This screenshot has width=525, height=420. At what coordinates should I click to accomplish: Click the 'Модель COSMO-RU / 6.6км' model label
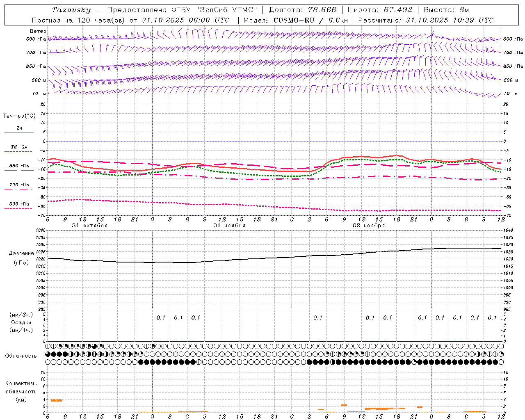pyautogui.click(x=295, y=20)
